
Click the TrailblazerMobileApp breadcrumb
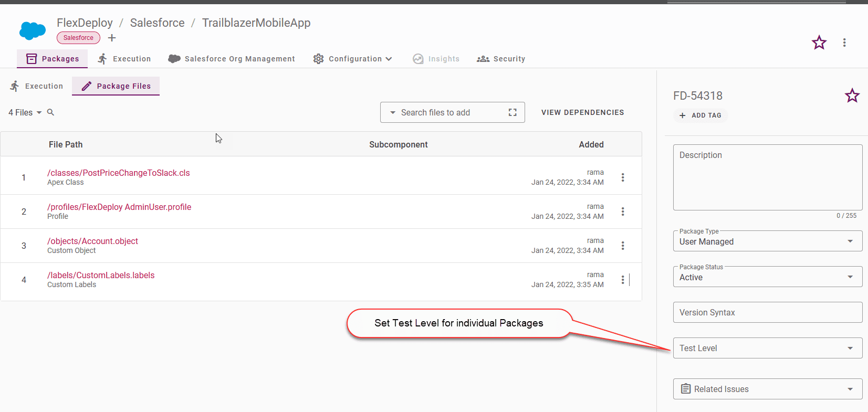pos(256,23)
